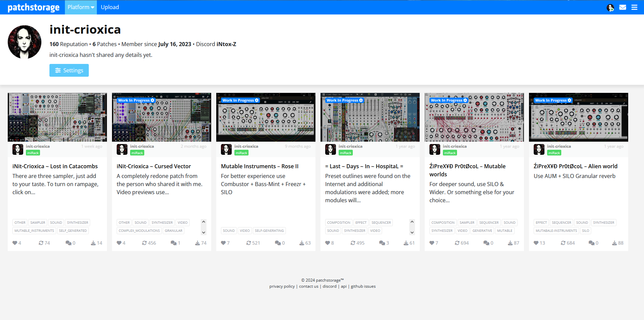Filter by GENERATIVE tag
This screenshot has height=320, width=644.
click(482, 231)
